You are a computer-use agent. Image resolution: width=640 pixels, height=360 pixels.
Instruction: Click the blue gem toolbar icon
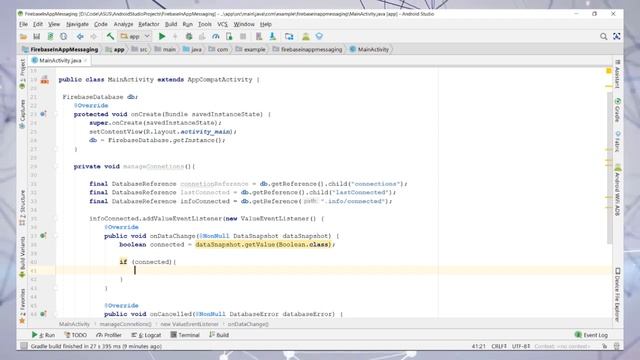click(319, 36)
